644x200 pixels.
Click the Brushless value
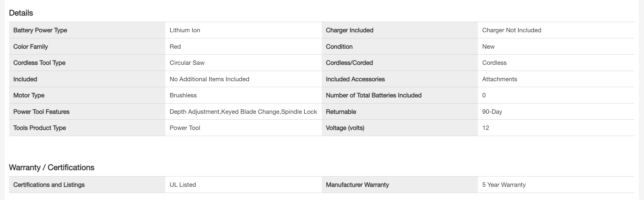click(183, 95)
